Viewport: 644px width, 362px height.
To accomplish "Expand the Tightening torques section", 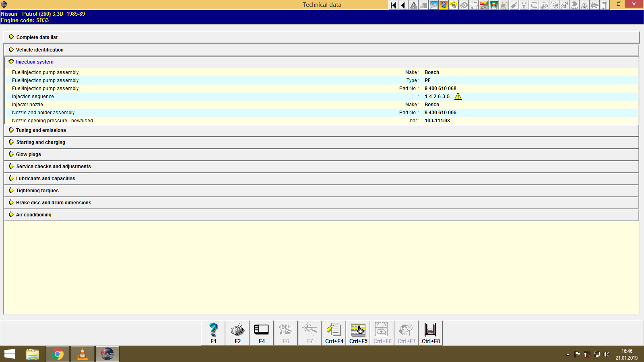I will tap(37, 190).
